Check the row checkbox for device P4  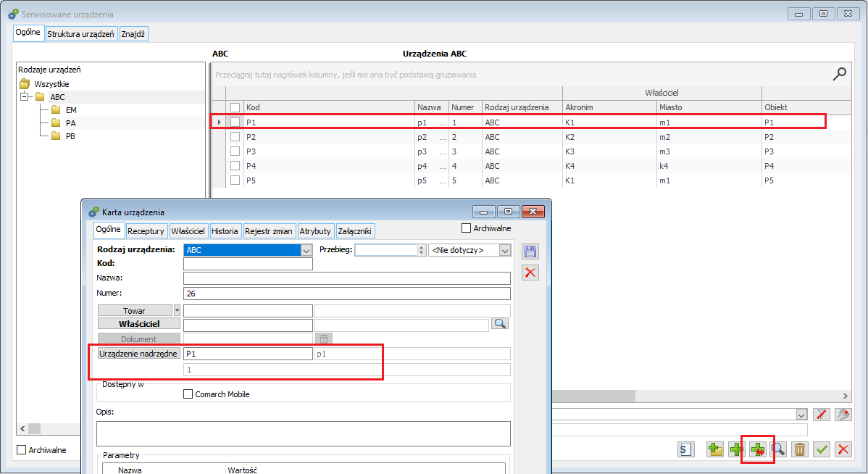pyautogui.click(x=235, y=165)
